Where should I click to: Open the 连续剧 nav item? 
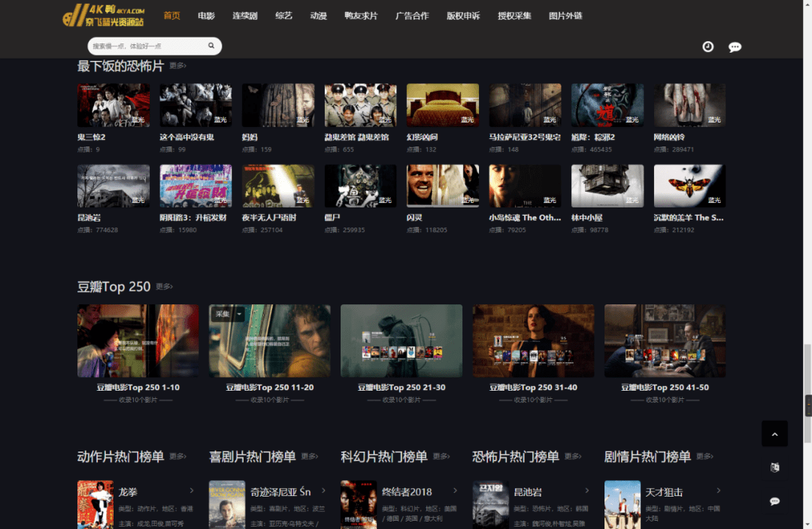[245, 16]
